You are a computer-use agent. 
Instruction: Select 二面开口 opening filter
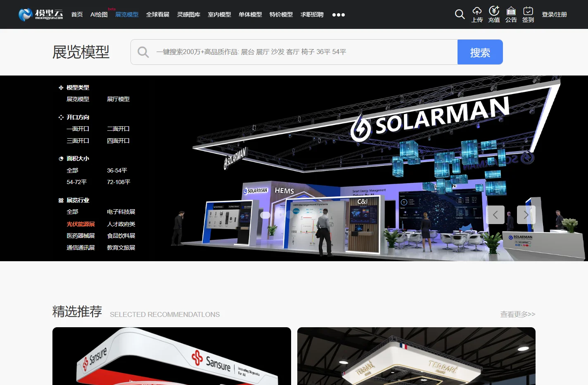tap(119, 129)
